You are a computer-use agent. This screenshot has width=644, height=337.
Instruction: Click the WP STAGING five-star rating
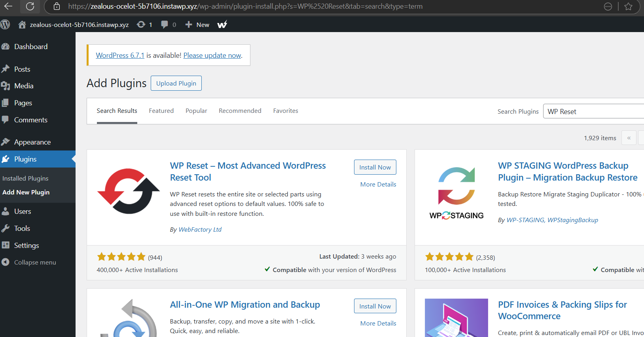point(449,257)
